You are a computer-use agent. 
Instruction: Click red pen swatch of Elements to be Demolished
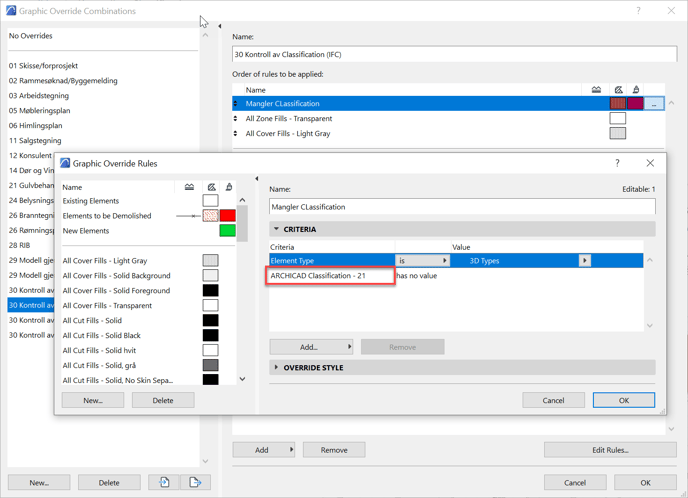tap(228, 215)
